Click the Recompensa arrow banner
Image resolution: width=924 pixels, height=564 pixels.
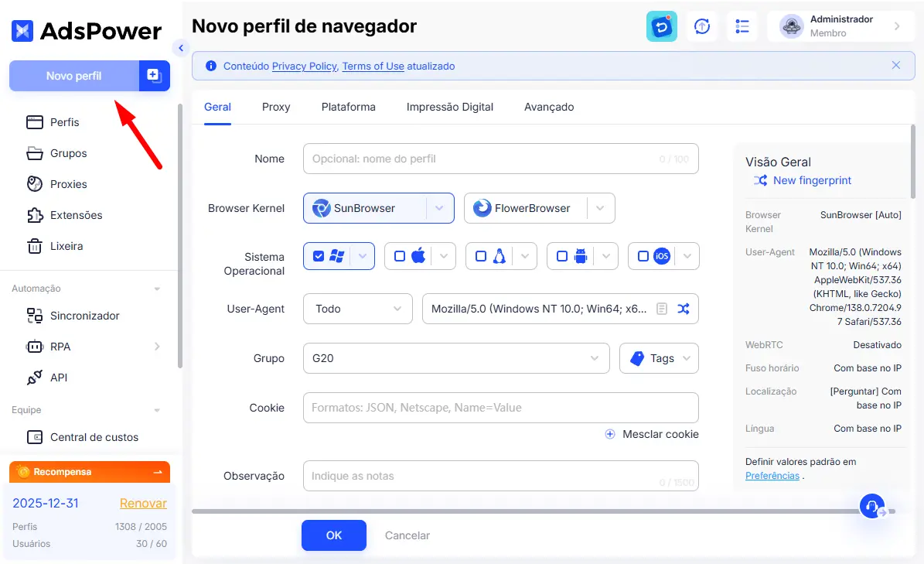click(90, 472)
